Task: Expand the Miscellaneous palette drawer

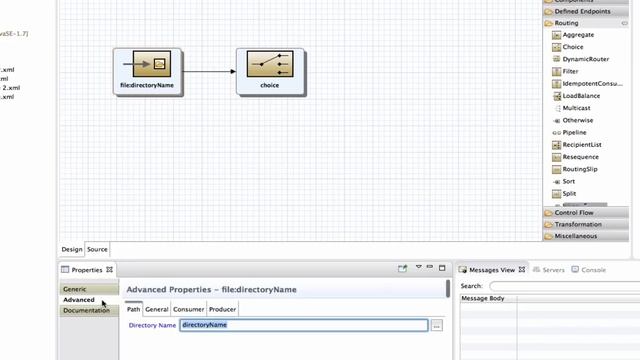Action: 585,236
